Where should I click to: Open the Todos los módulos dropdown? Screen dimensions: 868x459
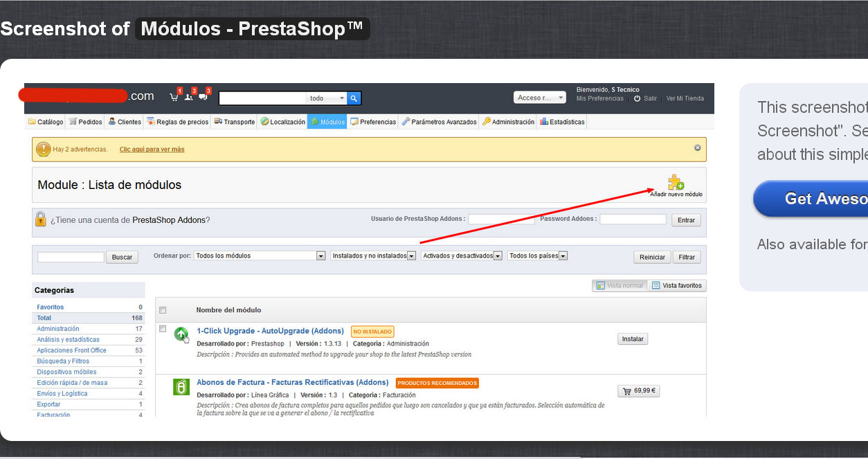coord(260,256)
